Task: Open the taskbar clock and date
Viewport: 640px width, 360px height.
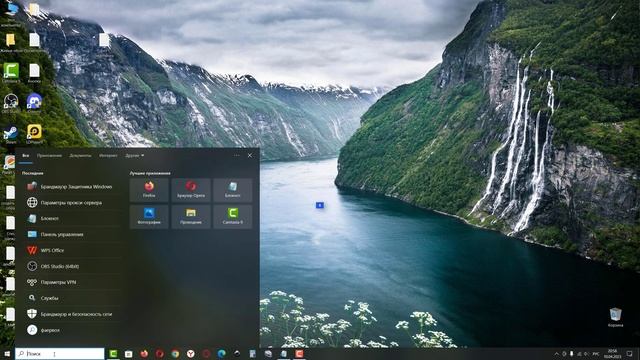Action: pos(612,353)
